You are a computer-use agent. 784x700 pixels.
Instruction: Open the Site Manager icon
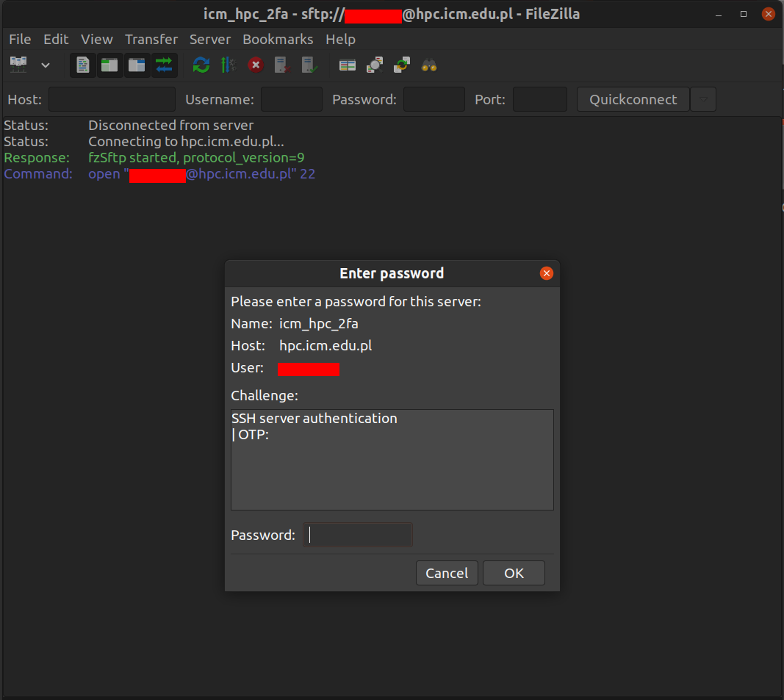18,65
